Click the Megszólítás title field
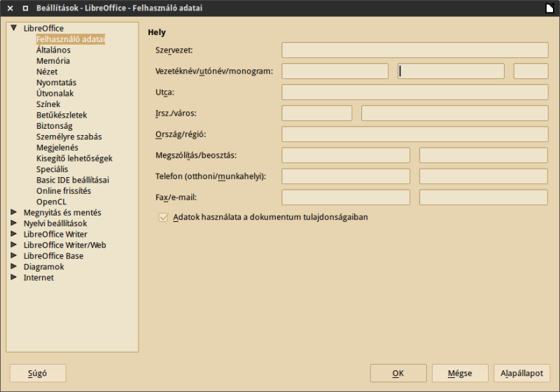Image resolution: width=560 pixels, height=392 pixels. point(345,155)
